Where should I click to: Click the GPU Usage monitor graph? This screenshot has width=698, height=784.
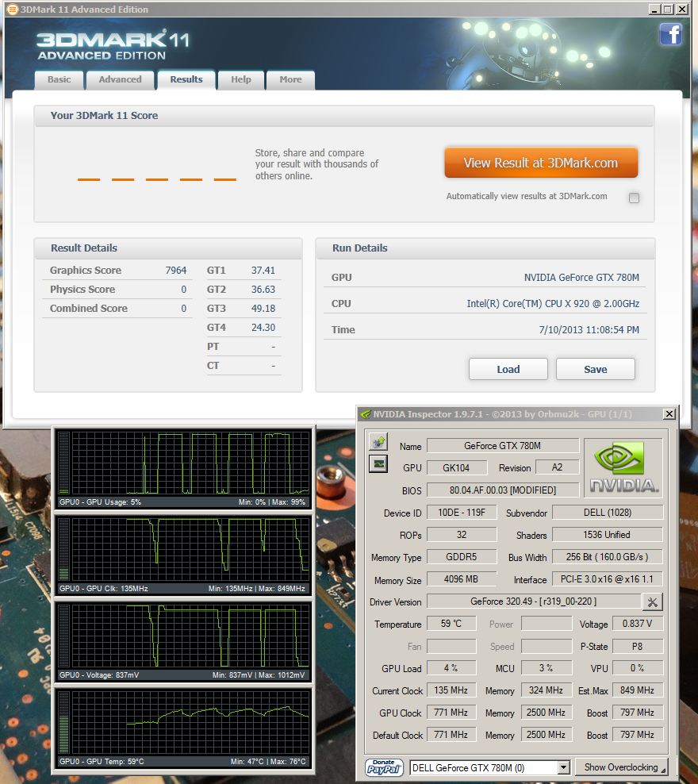point(183,468)
